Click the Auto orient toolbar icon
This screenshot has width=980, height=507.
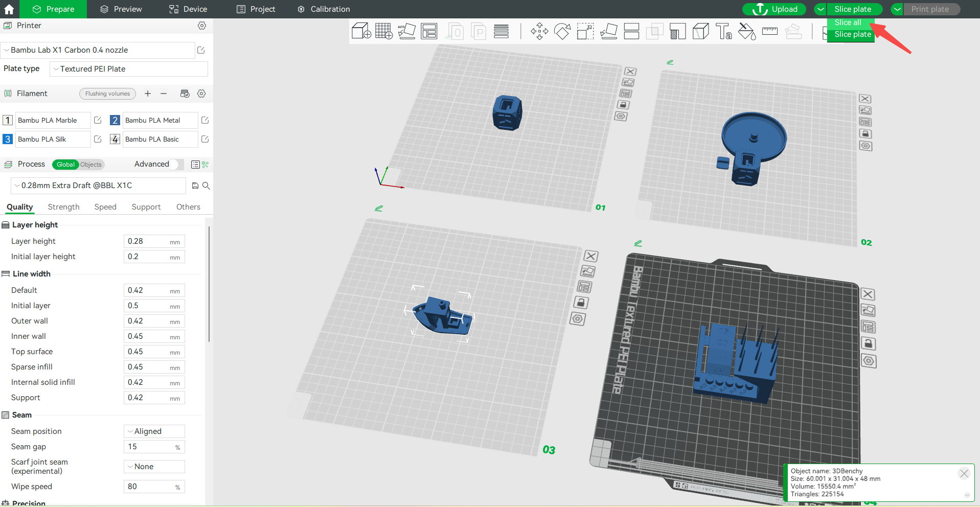pos(406,31)
